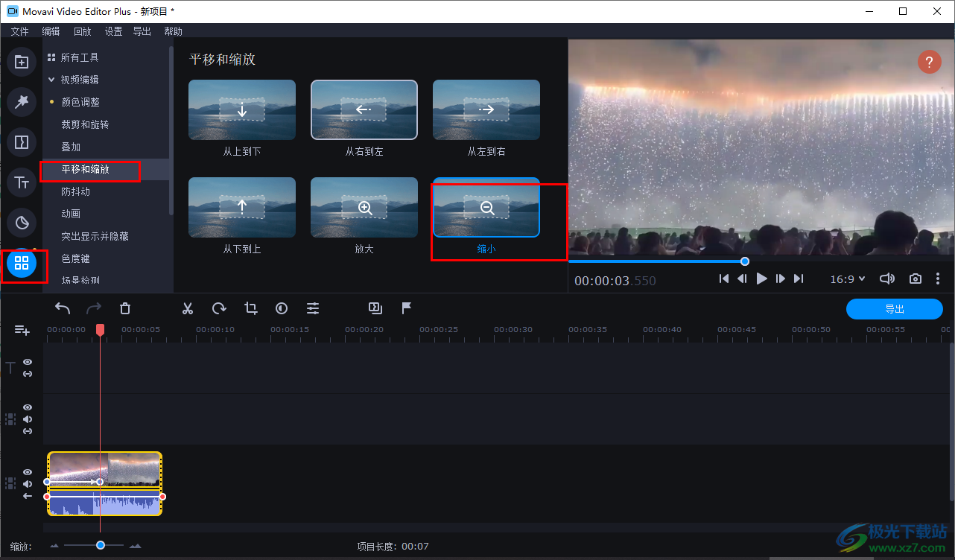Viewport: 955px width, 560px height.
Task: Click the red help question mark
Action: point(929,62)
